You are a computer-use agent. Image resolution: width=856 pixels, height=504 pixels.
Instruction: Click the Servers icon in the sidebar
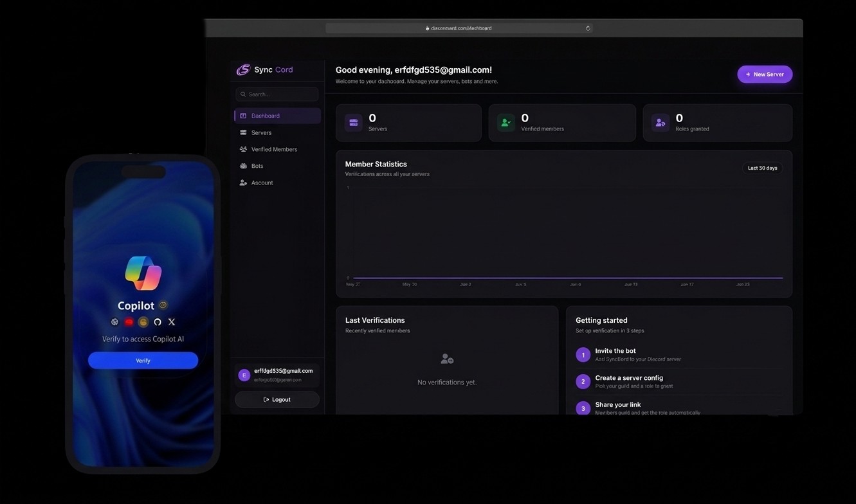[243, 132]
